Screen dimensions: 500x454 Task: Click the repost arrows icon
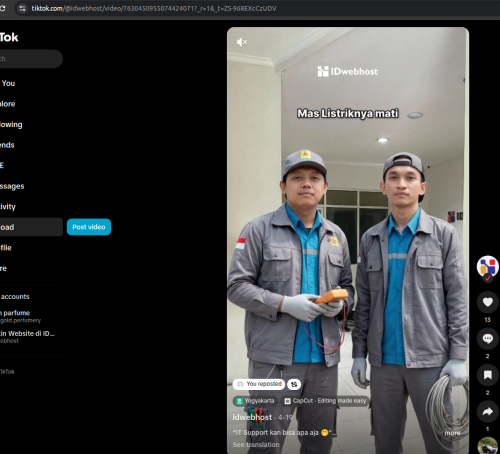(294, 384)
